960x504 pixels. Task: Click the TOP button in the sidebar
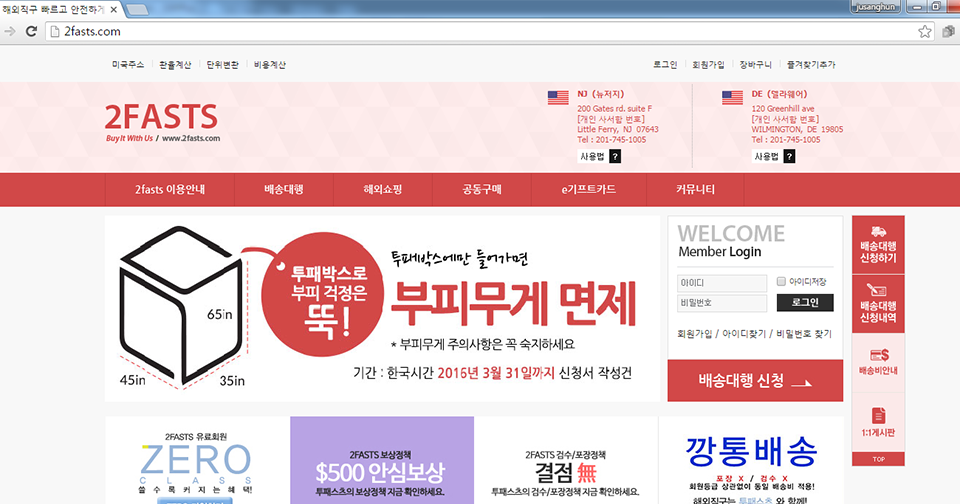[x=878, y=459]
